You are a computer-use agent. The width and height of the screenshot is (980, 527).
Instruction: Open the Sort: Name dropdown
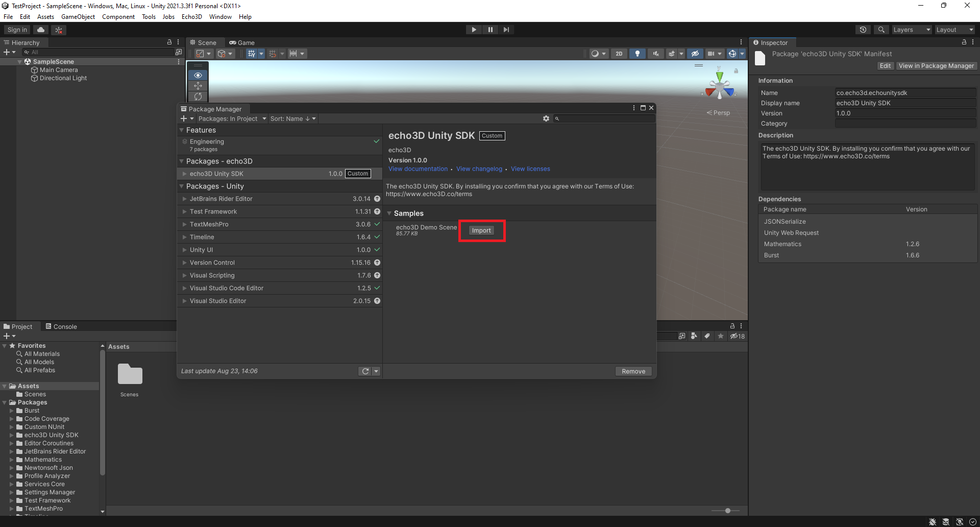pos(293,118)
